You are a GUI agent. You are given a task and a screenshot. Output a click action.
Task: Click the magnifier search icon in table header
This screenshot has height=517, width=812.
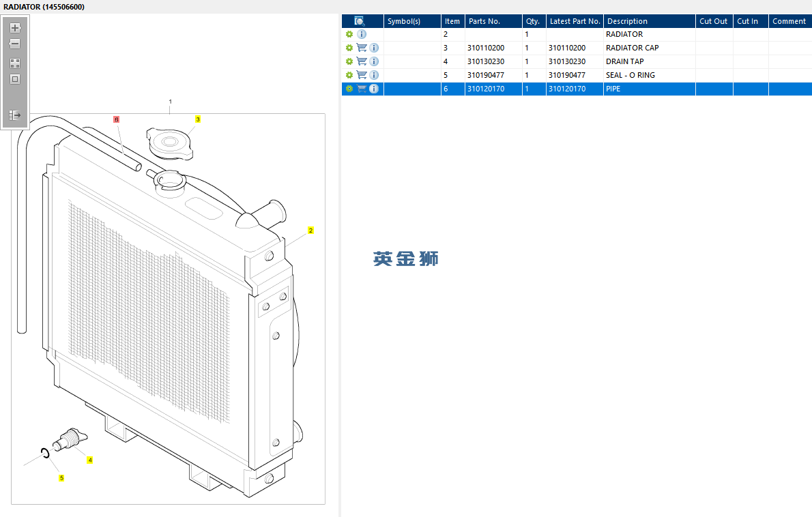tap(360, 21)
